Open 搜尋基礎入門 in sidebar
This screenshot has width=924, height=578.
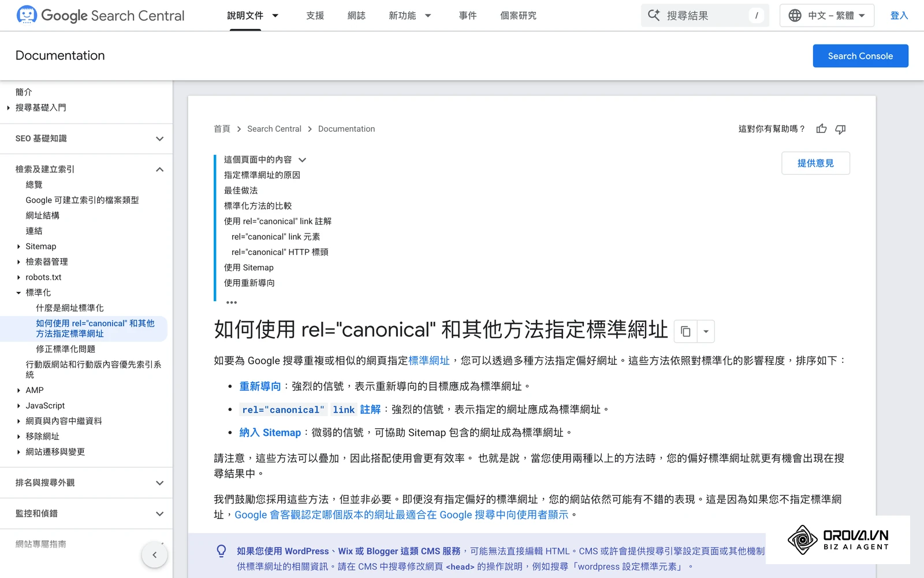[40, 108]
